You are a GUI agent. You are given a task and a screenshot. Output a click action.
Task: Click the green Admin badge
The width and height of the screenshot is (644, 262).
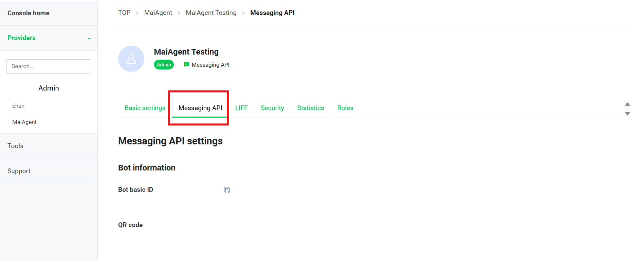(x=164, y=65)
